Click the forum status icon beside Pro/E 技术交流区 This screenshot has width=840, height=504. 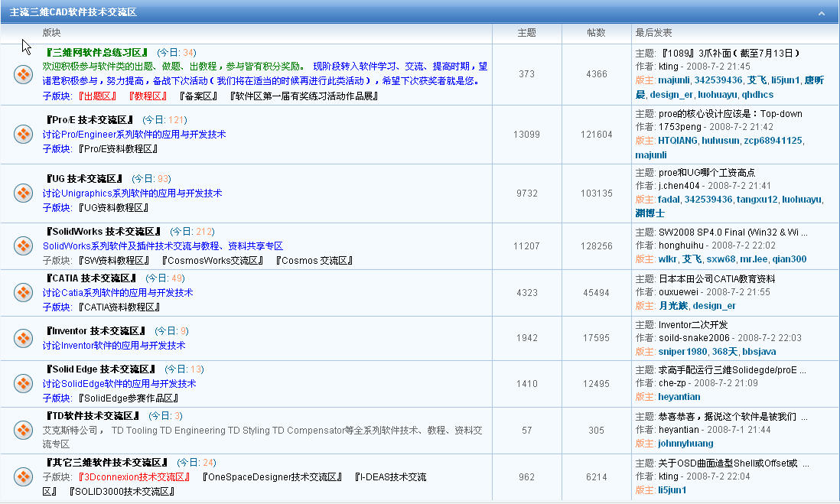(x=23, y=134)
